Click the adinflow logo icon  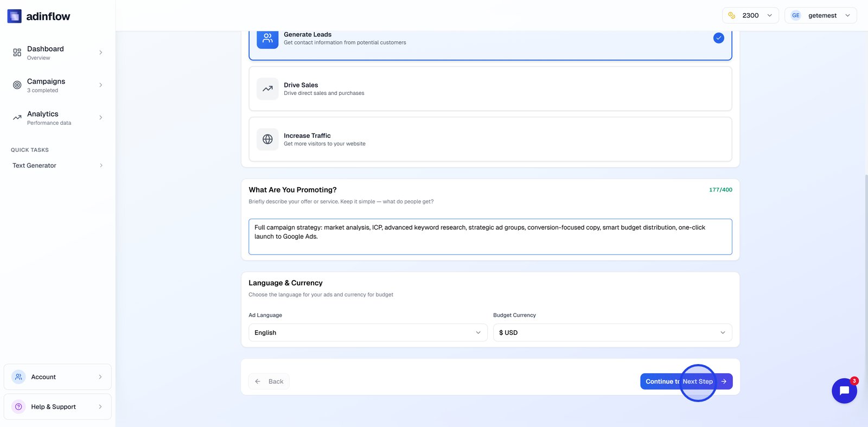click(15, 16)
